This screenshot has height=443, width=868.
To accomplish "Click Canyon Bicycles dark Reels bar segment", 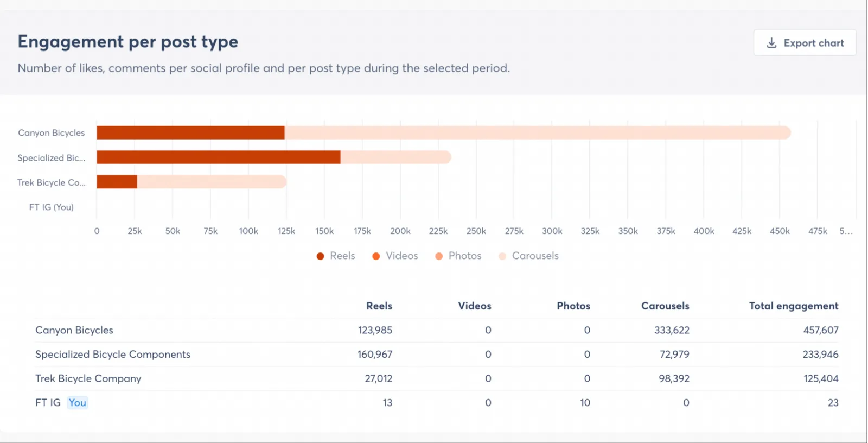I will pyautogui.click(x=190, y=132).
